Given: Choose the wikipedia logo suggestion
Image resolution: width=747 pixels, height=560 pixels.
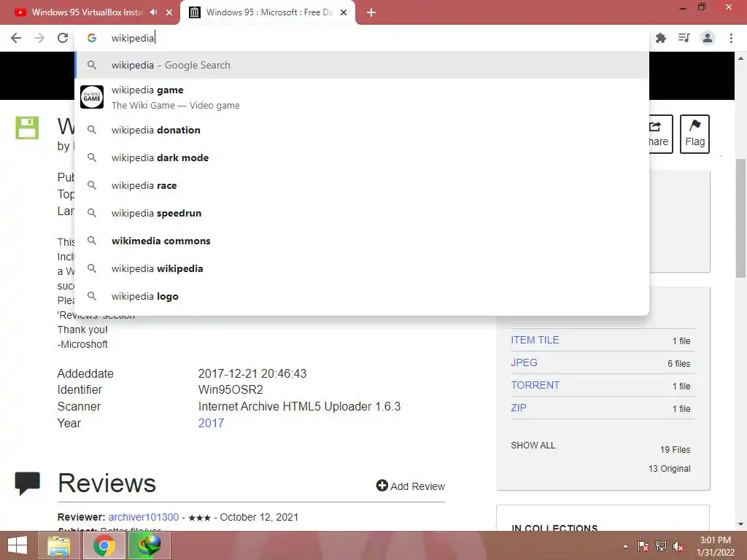Looking at the screenshot, I should click(x=362, y=296).
